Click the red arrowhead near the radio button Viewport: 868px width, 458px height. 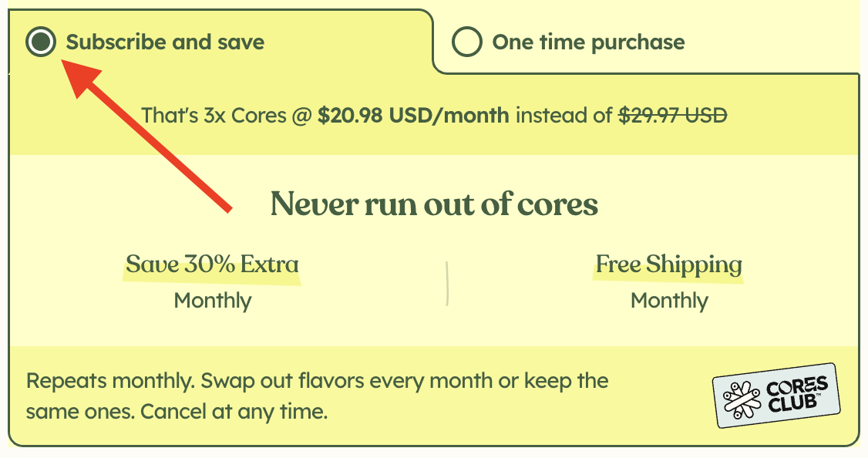point(79,78)
